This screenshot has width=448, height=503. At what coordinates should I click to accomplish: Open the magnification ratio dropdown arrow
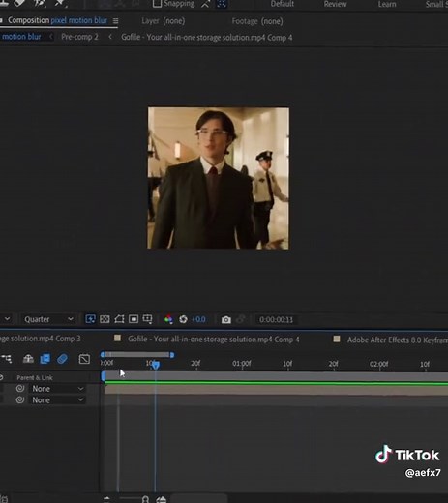click(x=7, y=319)
